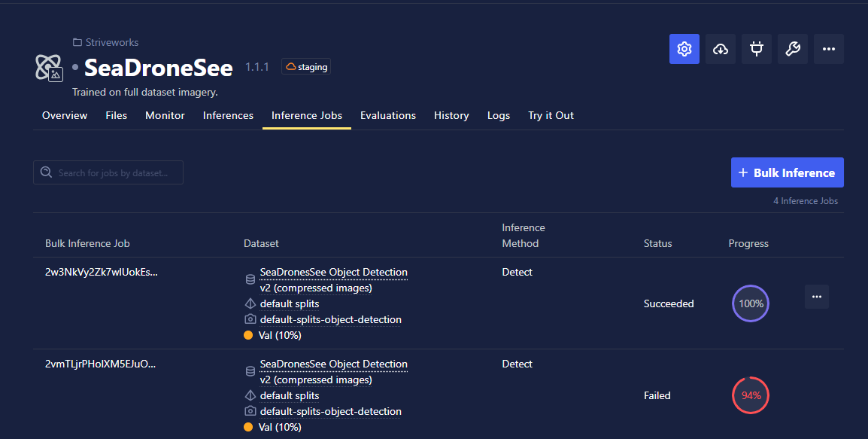Click snapshot camera icon in Failed row
Image resolution: width=868 pixels, height=439 pixels.
pyautogui.click(x=250, y=411)
